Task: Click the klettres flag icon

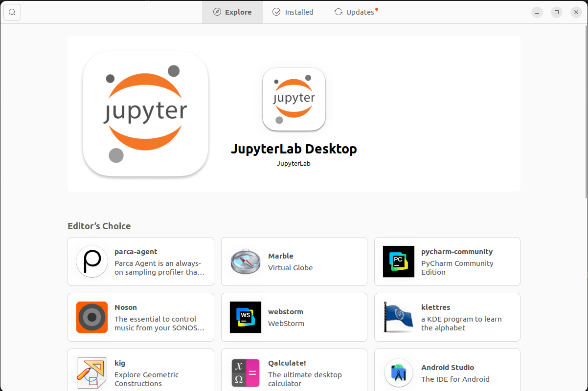Action: pyautogui.click(x=398, y=317)
